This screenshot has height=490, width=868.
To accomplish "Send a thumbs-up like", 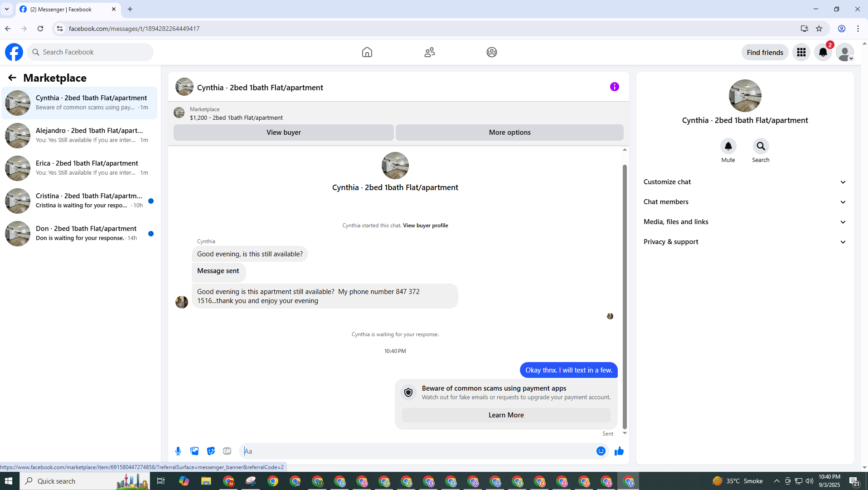I will coord(619,451).
